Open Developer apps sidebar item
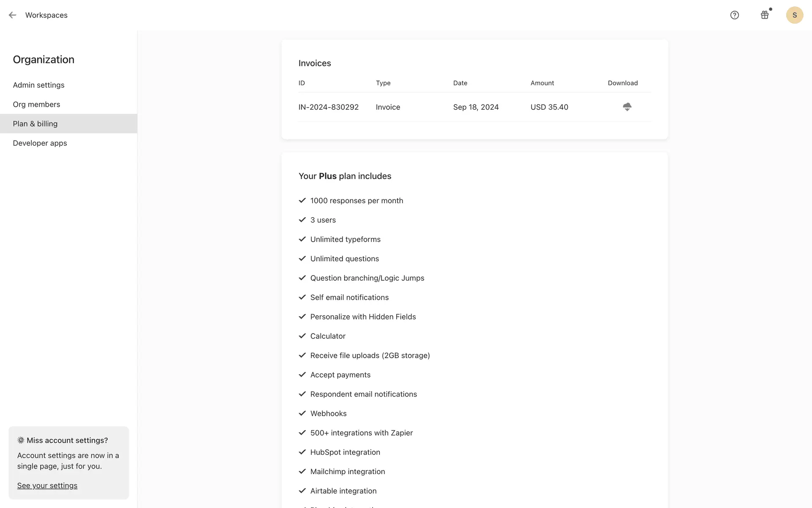This screenshot has height=508, width=812. pos(40,143)
